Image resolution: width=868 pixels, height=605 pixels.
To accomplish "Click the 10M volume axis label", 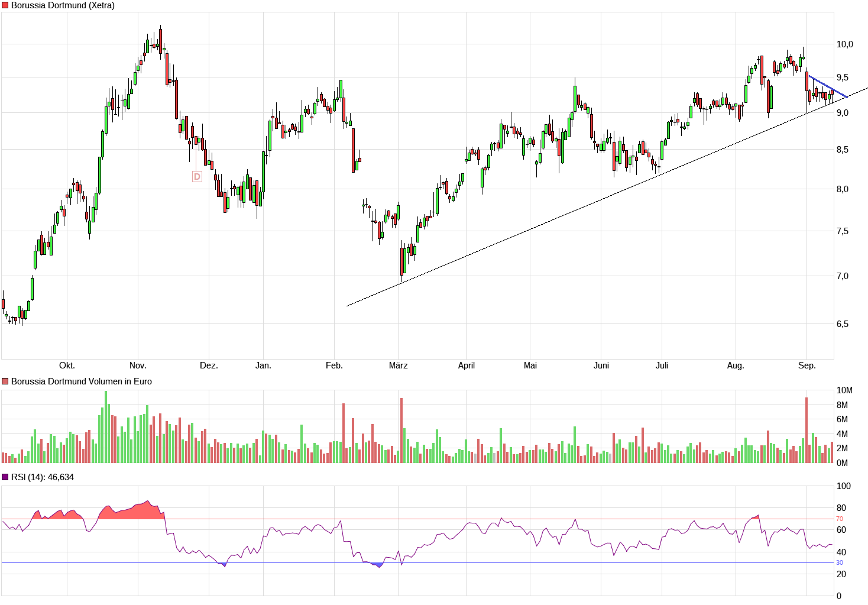I will [845, 390].
